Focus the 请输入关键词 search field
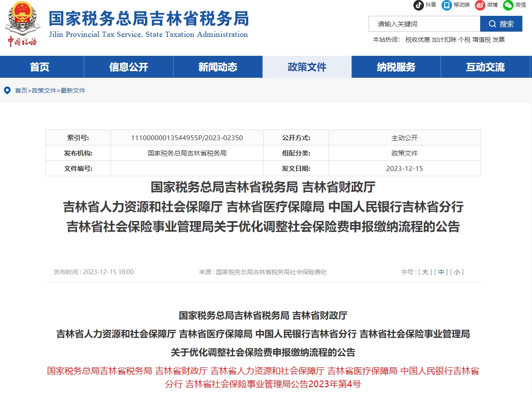Screen dimensions: 532x395 pyautogui.click(x=424, y=24)
